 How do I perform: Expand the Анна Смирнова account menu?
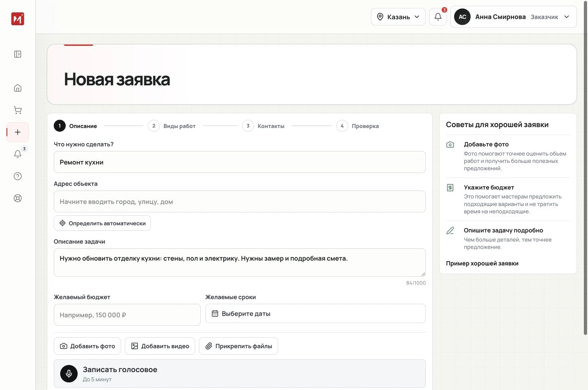click(x=514, y=17)
